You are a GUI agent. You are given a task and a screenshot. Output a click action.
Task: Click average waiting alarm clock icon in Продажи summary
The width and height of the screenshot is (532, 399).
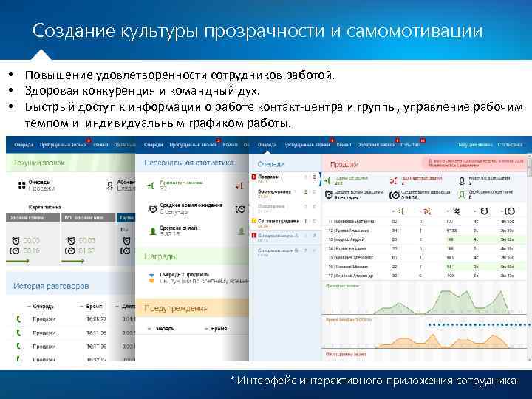[x=328, y=195]
